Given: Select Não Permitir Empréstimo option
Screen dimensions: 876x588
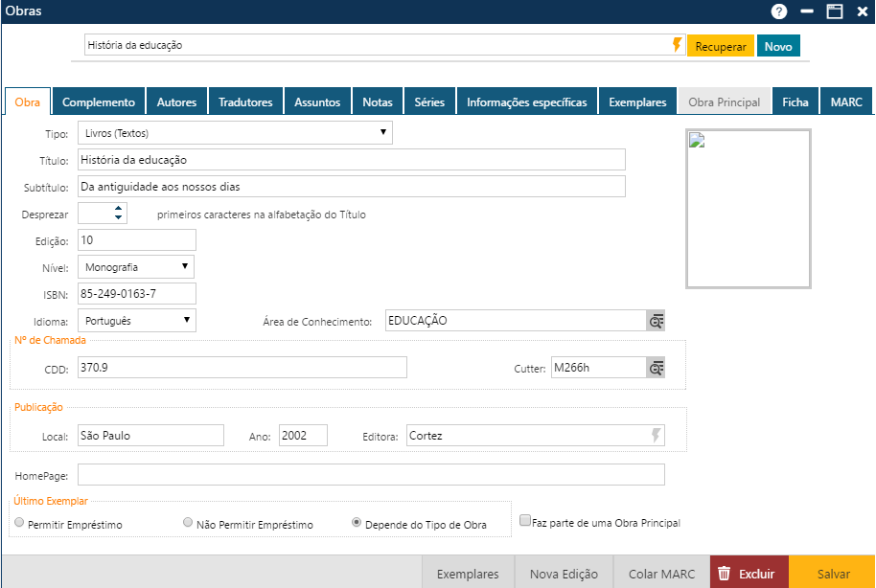Looking at the screenshot, I should [188, 524].
